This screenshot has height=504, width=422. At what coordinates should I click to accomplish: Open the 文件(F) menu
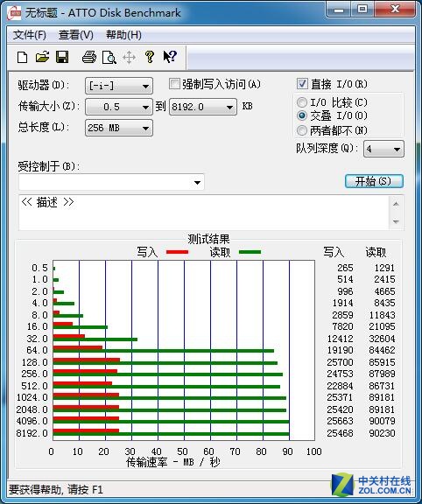tap(30, 35)
